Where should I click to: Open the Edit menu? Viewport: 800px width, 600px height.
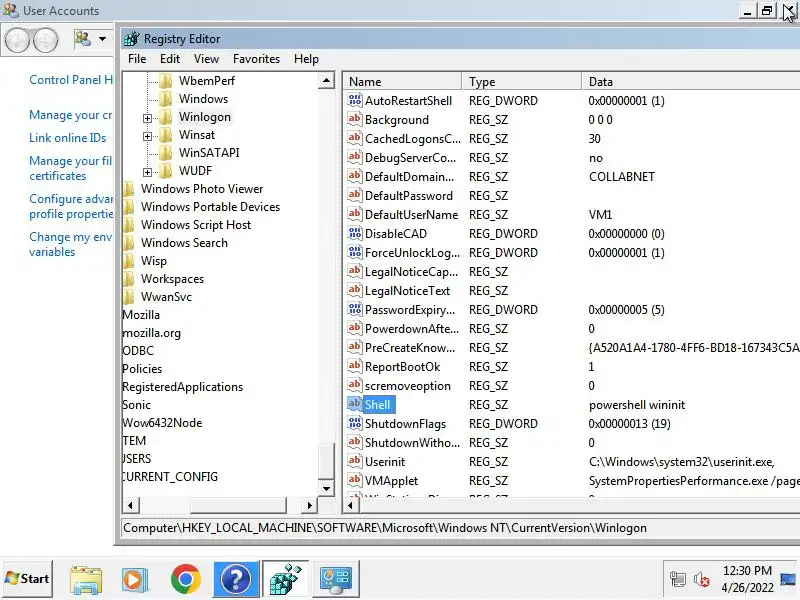(169, 59)
